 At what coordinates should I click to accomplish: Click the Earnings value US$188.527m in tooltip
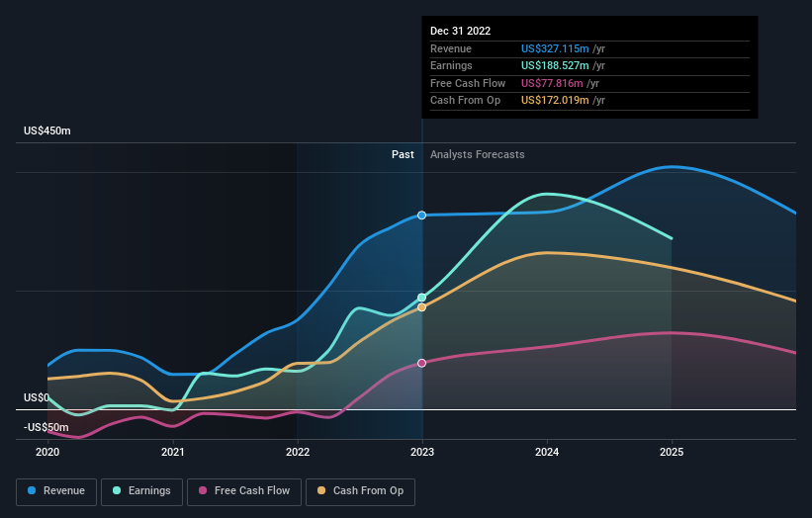pyautogui.click(x=555, y=65)
